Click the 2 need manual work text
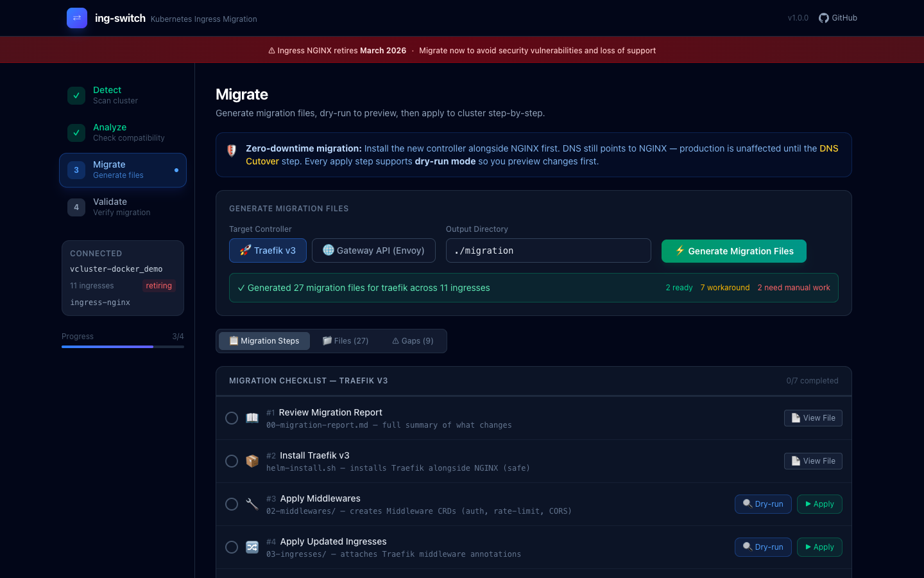 [x=794, y=288]
